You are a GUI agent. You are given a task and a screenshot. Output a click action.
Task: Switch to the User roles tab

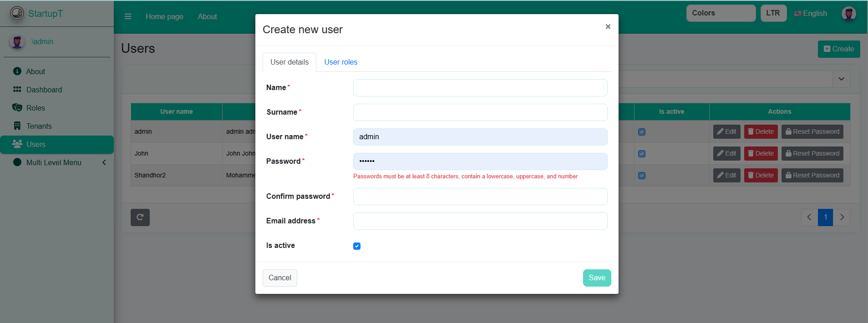pyautogui.click(x=340, y=62)
